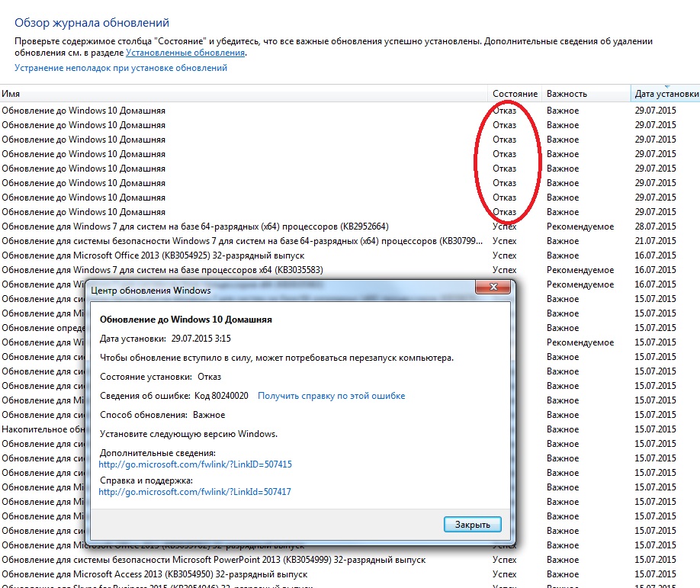Select the PowerPoint 2013 KB3054999 security update row
Image resolution: width=700 pixels, height=588 pixels.
point(350,560)
